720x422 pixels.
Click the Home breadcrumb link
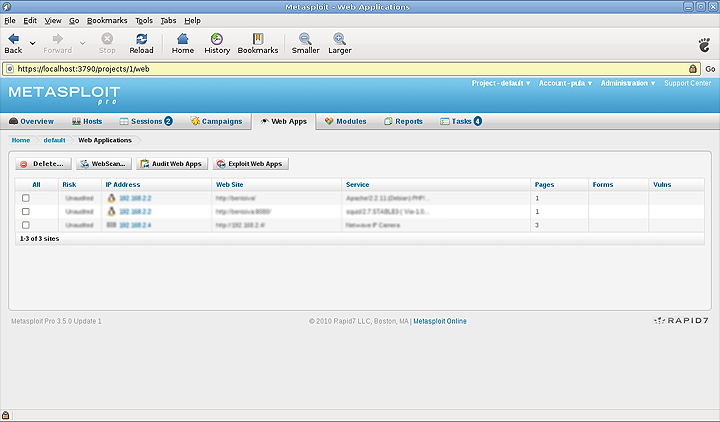point(21,140)
